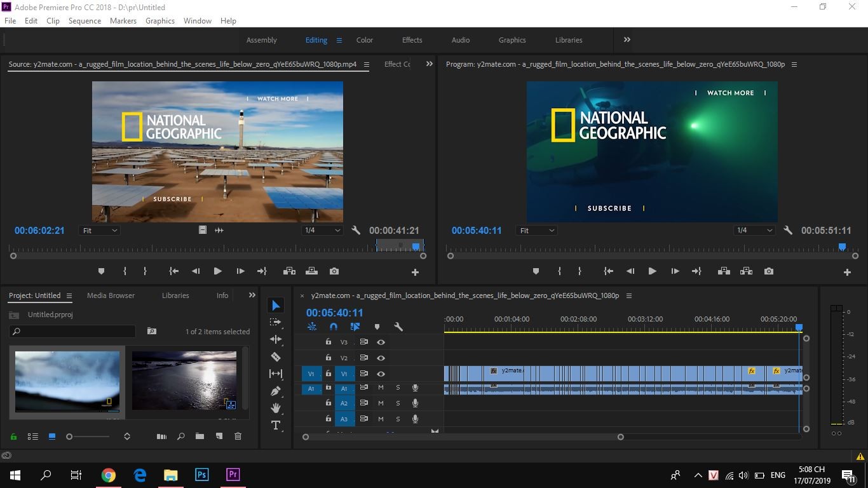Open Program monitor zoom Fit dropdown

pos(537,231)
